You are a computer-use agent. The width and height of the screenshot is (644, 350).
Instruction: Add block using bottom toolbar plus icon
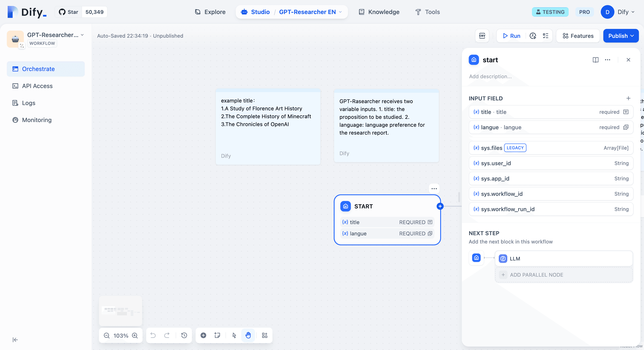click(x=203, y=335)
